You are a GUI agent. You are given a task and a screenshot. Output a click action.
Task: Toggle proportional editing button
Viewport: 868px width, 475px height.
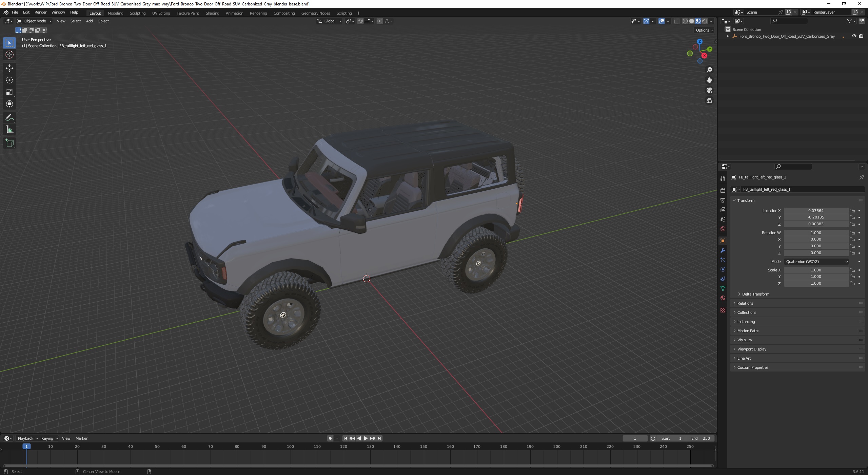coord(380,21)
